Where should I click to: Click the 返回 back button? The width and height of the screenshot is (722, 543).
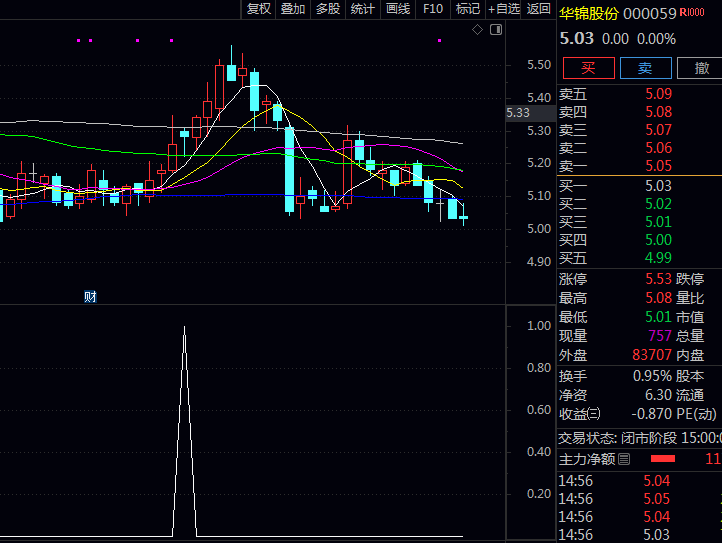(538, 9)
